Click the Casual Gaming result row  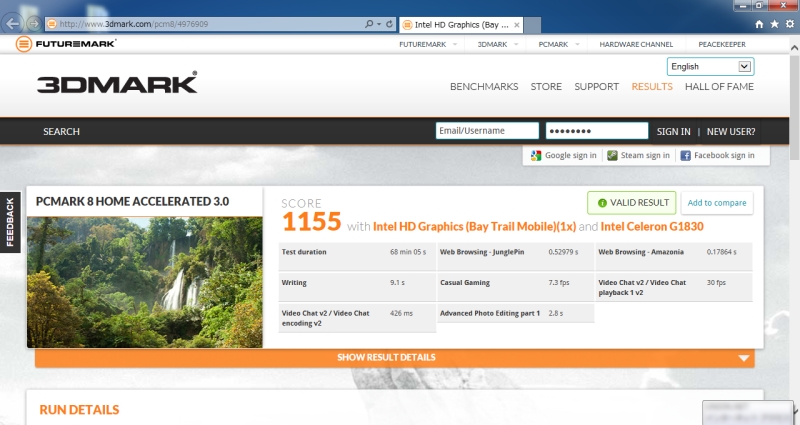coord(515,287)
